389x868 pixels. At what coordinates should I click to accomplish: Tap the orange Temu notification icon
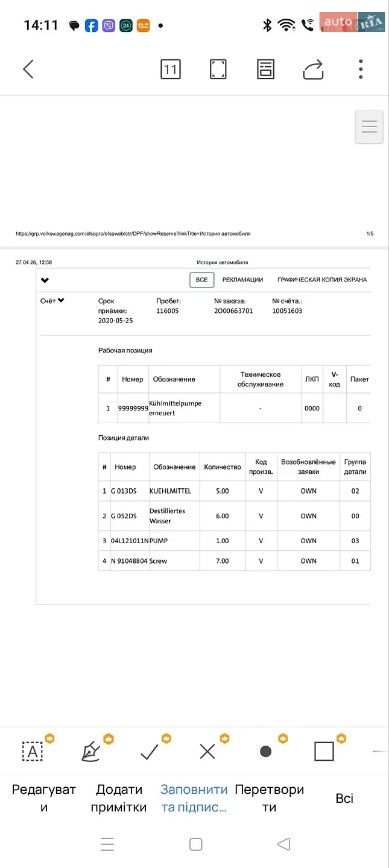tap(143, 25)
